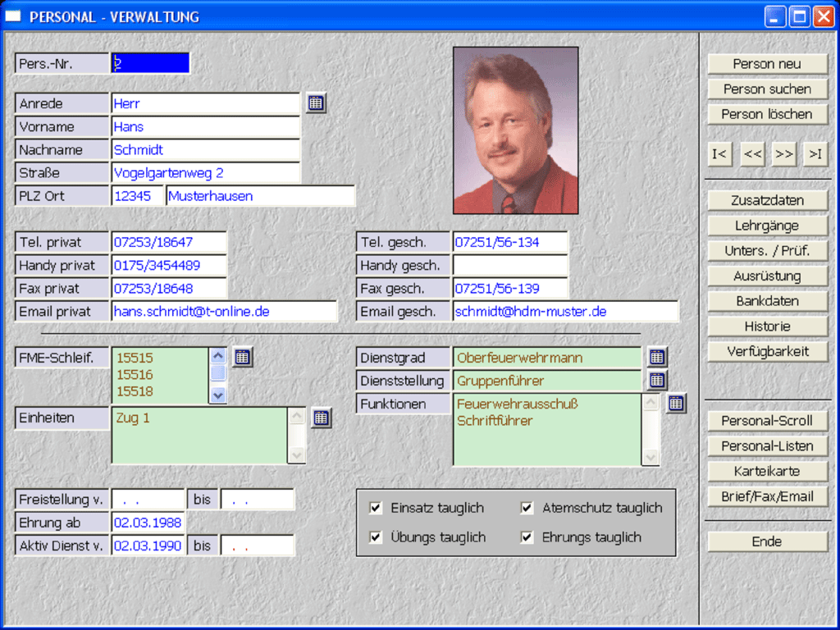Disable the Ehrungs tauglich checkbox
This screenshot has height=630, width=840.
coord(527,536)
